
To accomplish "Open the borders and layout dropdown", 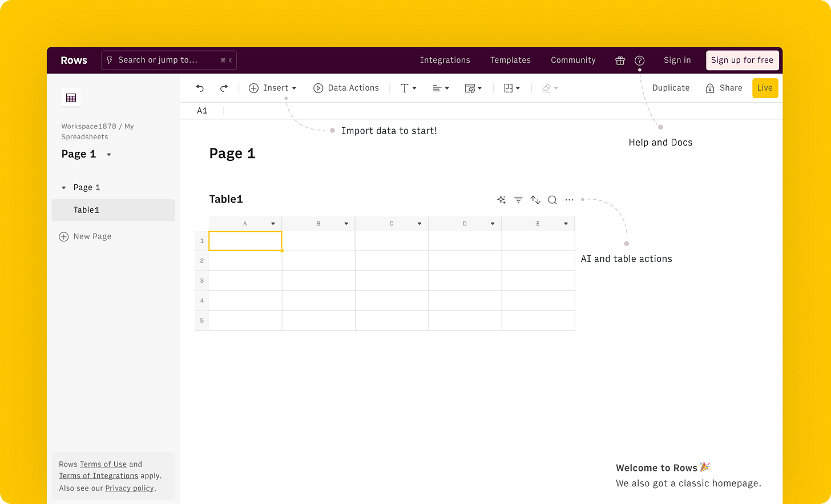I will pyautogui.click(x=512, y=88).
